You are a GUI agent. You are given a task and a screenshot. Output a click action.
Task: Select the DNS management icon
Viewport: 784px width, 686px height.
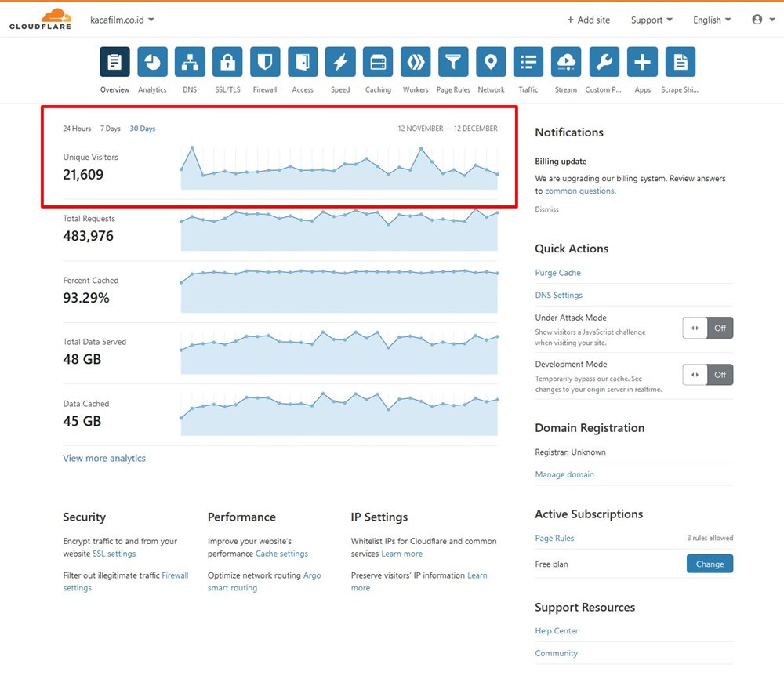(x=189, y=61)
